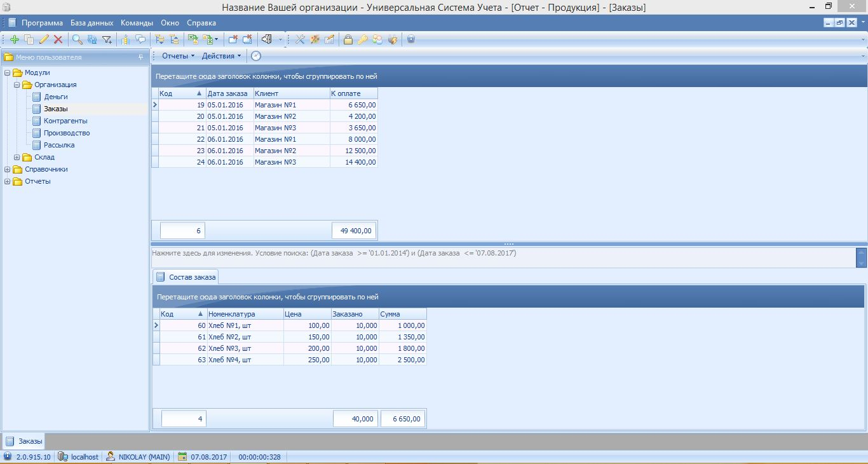Open the Отчеты dropdown above orders grid
The width and height of the screenshot is (868, 464).
click(178, 56)
